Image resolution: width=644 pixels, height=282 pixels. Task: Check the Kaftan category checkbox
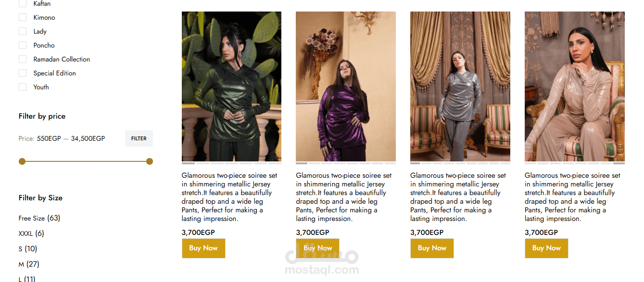pos(23,3)
